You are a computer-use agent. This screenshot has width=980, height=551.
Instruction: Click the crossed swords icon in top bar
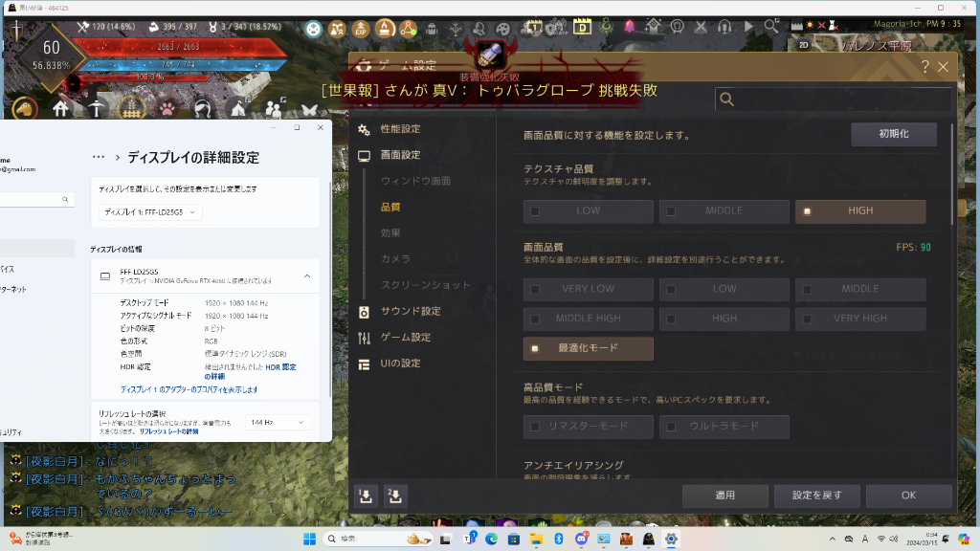coord(701,27)
